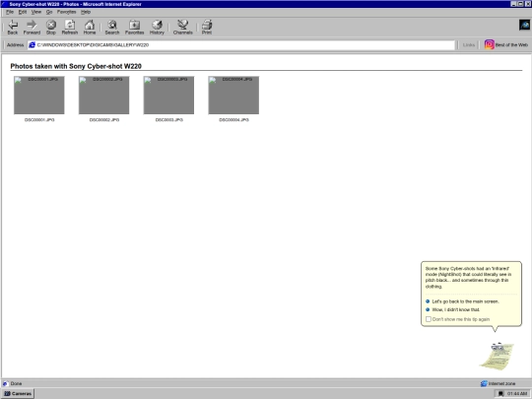
Task: Click the taskbar clock showing 01:44 AM
Action: point(517,393)
